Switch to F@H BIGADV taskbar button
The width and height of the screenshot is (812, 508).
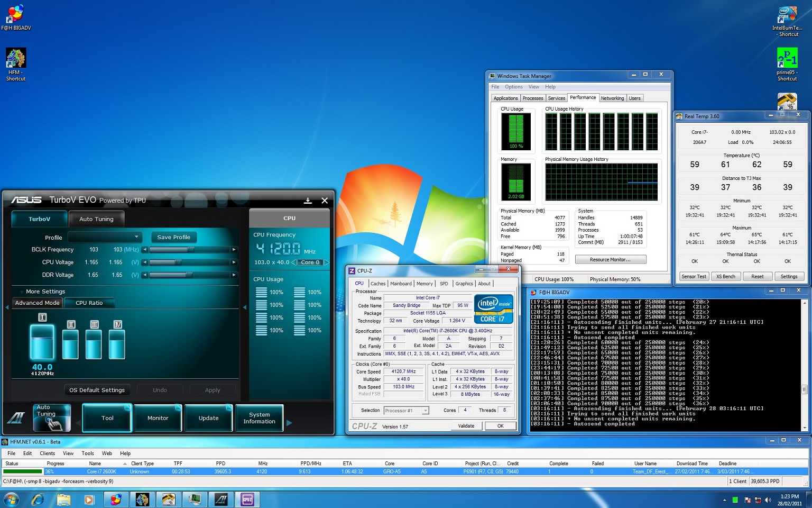[116, 499]
